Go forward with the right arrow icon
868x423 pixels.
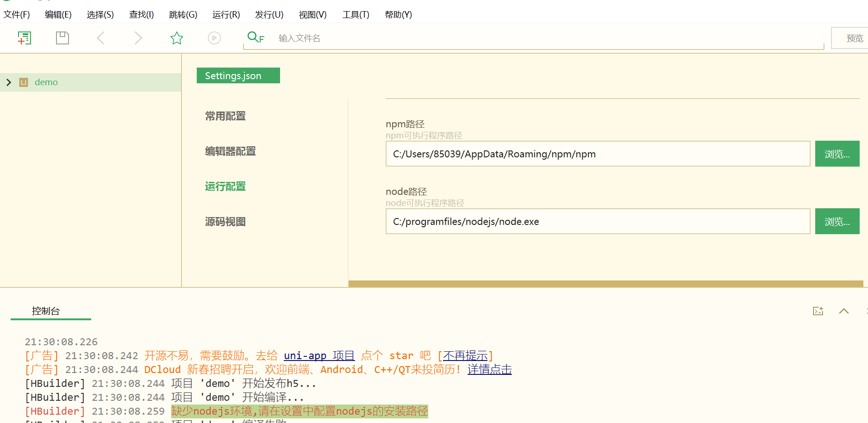tap(138, 38)
